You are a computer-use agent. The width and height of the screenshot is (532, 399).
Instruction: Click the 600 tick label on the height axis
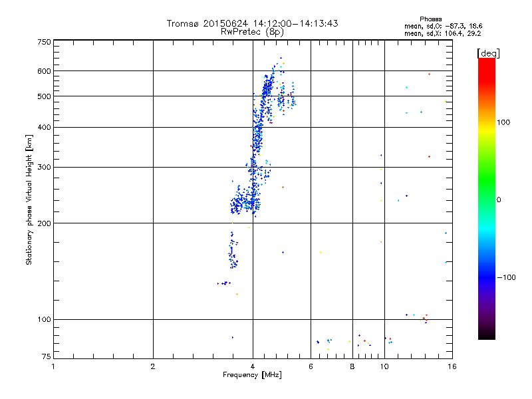44,71
